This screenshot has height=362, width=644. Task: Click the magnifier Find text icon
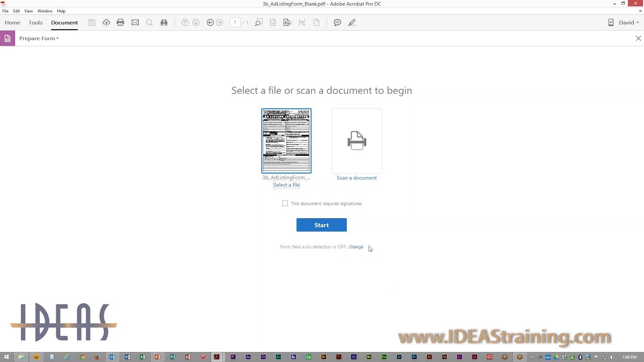click(149, 23)
